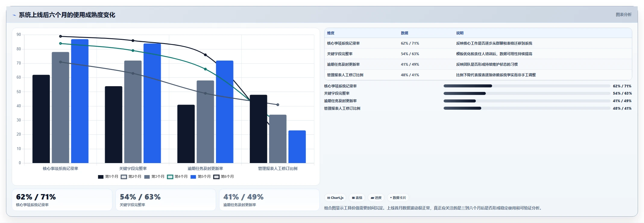The width and height of the screenshot is (644, 223).
Task: Click description 模板优化和责任人培训后，数据可用性持续提高
Action: click(494, 54)
